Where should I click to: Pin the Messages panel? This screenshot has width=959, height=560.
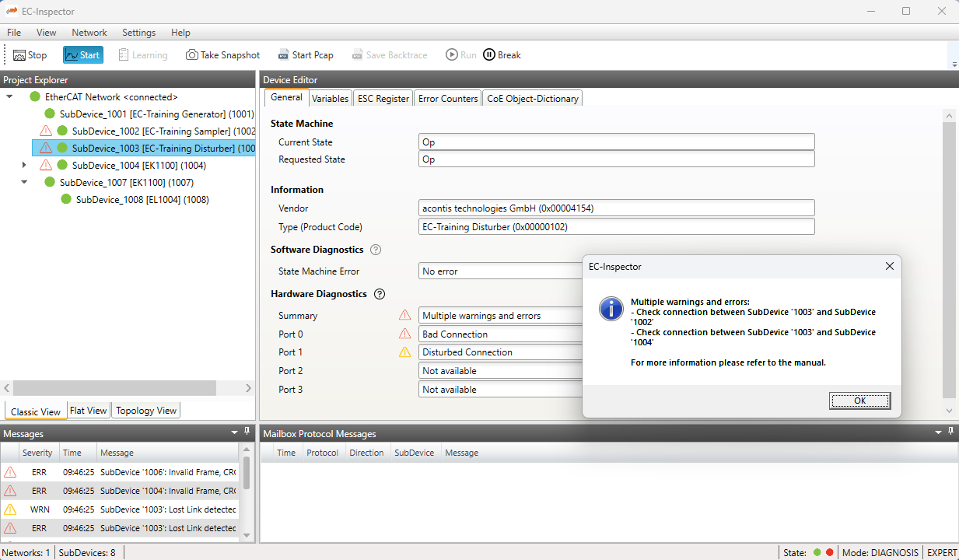tap(247, 432)
